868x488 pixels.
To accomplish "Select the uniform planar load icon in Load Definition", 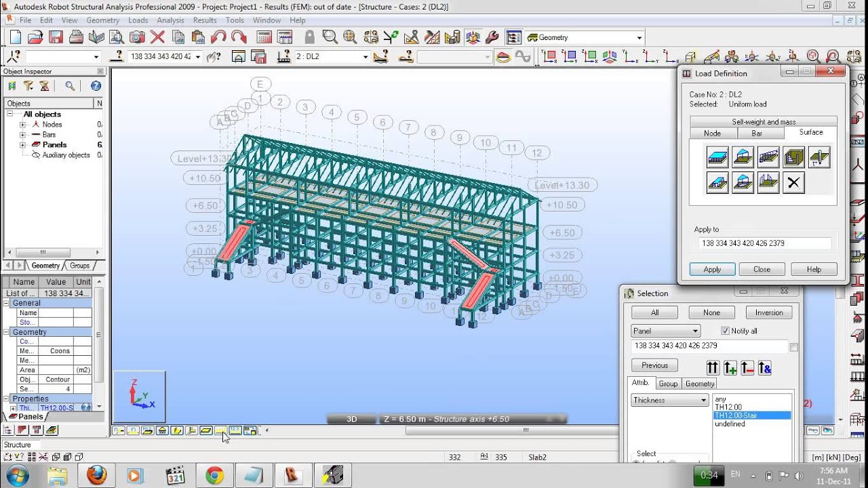I will click(x=717, y=158).
